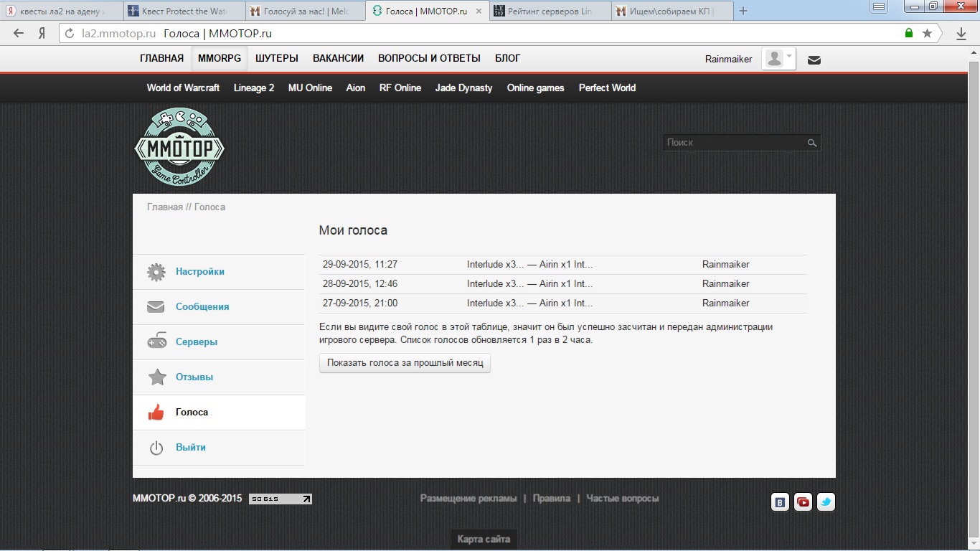Reload the page with the refresh icon

(70, 33)
